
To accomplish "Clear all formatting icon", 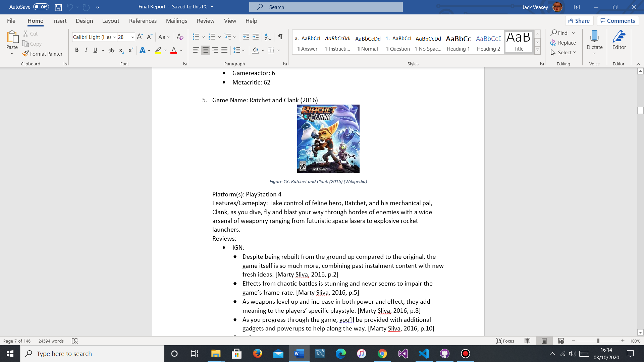I will pyautogui.click(x=180, y=37).
